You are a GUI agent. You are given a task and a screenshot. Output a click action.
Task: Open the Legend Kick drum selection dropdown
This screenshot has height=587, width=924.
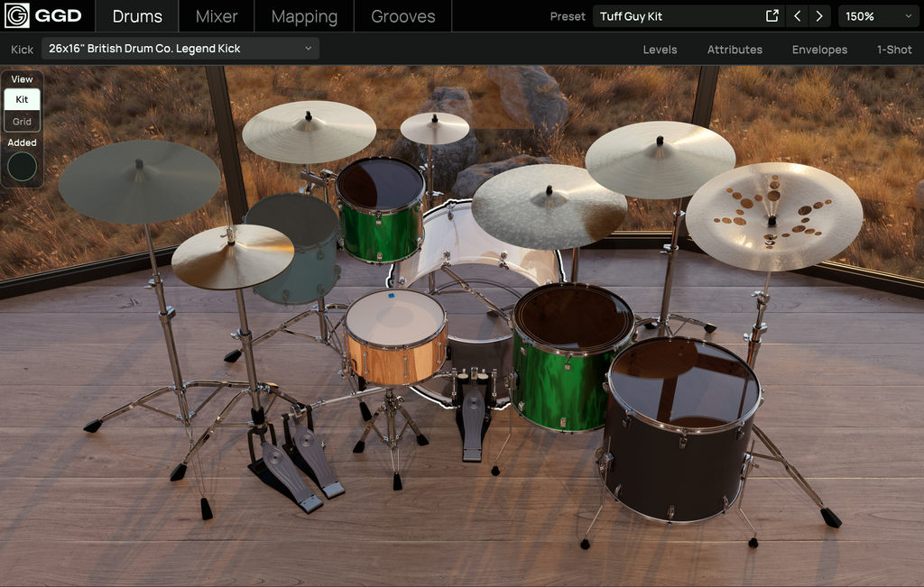click(180, 49)
